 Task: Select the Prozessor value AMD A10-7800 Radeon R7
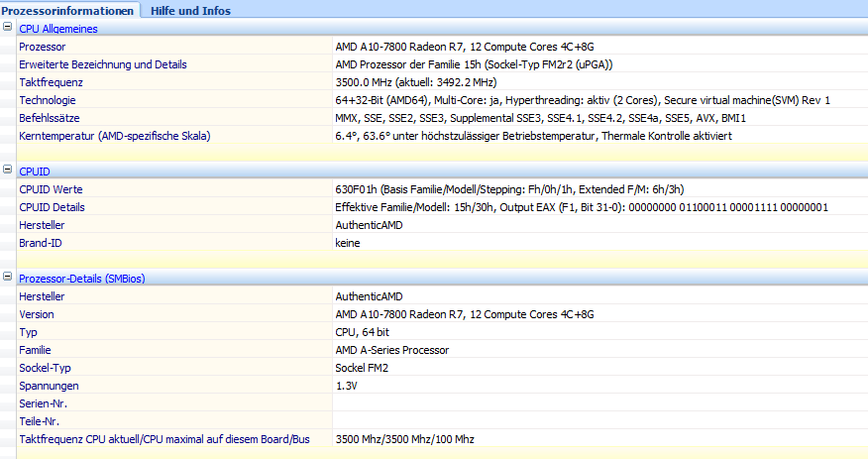[465, 47]
